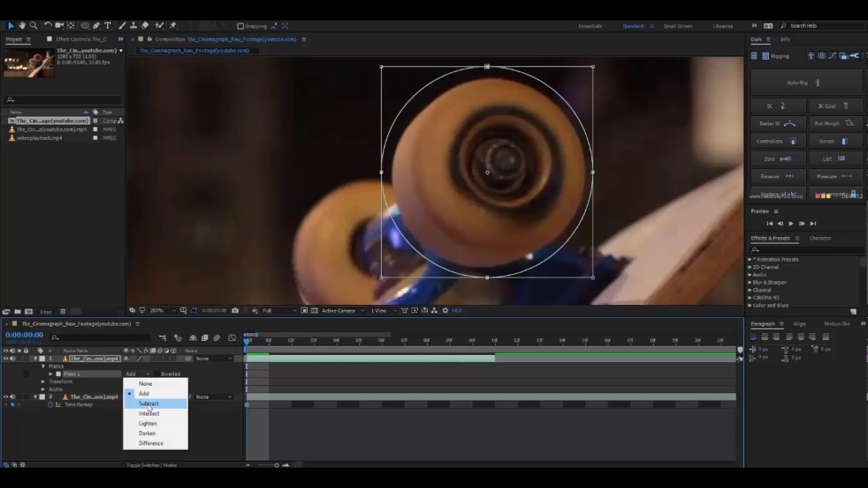This screenshot has width=868, height=488.
Task: Select the Roto Brush tool
Action: click(159, 26)
